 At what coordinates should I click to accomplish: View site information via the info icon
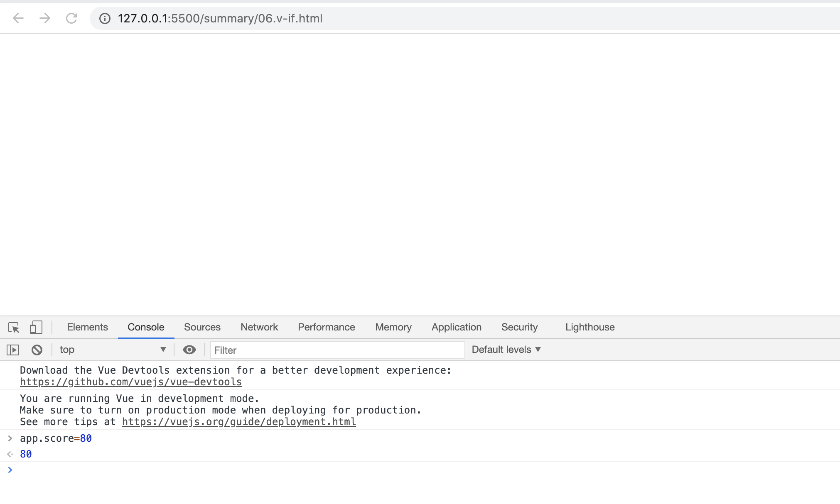(105, 18)
